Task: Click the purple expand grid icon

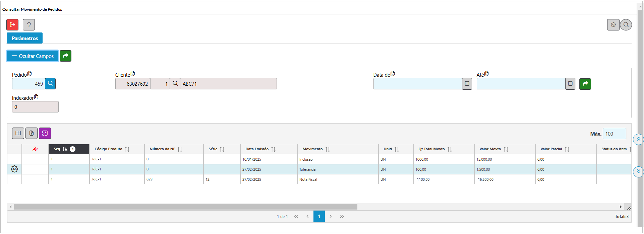Action: pos(45,133)
